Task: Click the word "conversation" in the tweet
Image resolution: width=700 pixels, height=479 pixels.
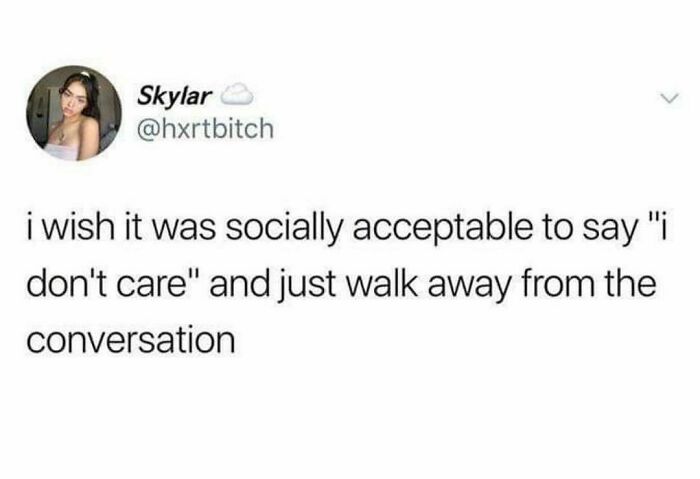Action: click(x=130, y=341)
